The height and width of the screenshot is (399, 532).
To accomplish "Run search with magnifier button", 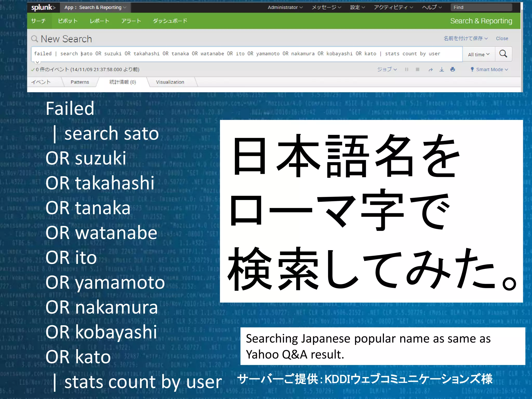I will (503, 54).
